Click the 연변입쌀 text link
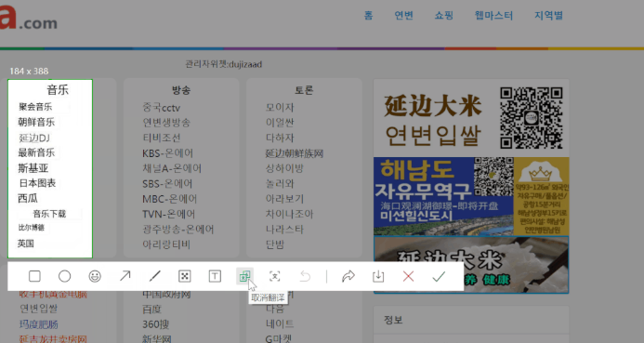 (x=39, y=309)
